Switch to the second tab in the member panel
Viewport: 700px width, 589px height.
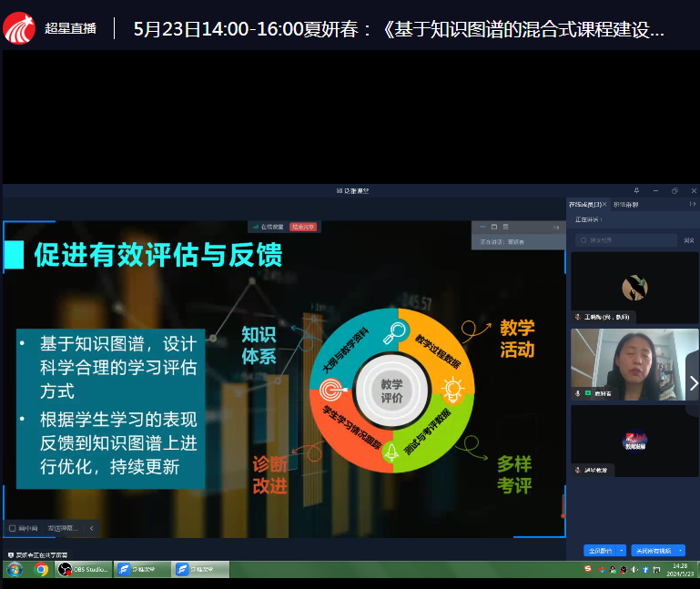(626, 204)
